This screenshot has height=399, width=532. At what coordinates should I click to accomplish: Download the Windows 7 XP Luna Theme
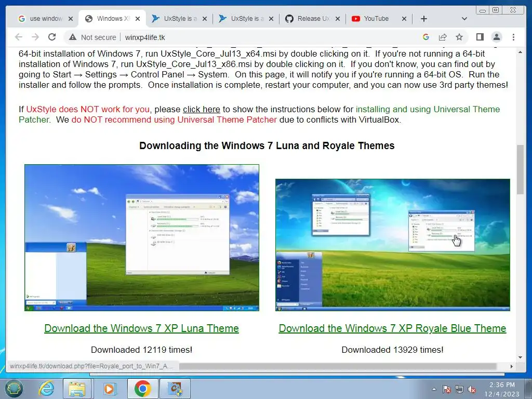pos(141,328)
